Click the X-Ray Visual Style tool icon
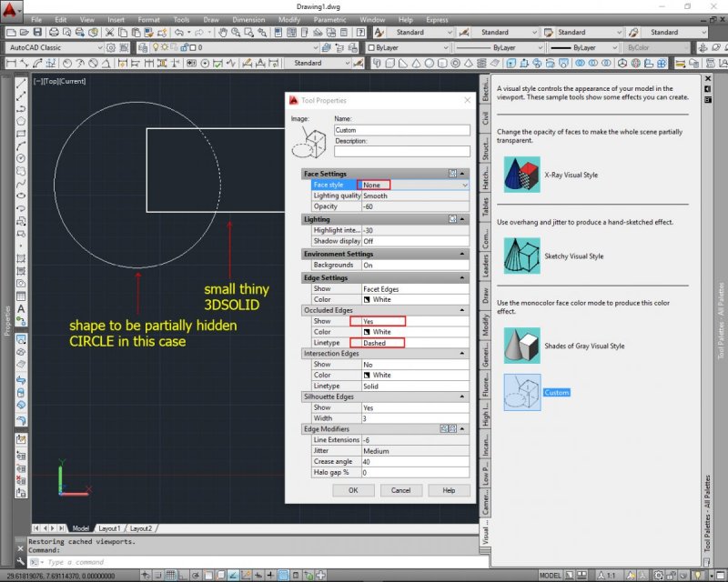This screenshot has width=728, height=582. [521, 173]
